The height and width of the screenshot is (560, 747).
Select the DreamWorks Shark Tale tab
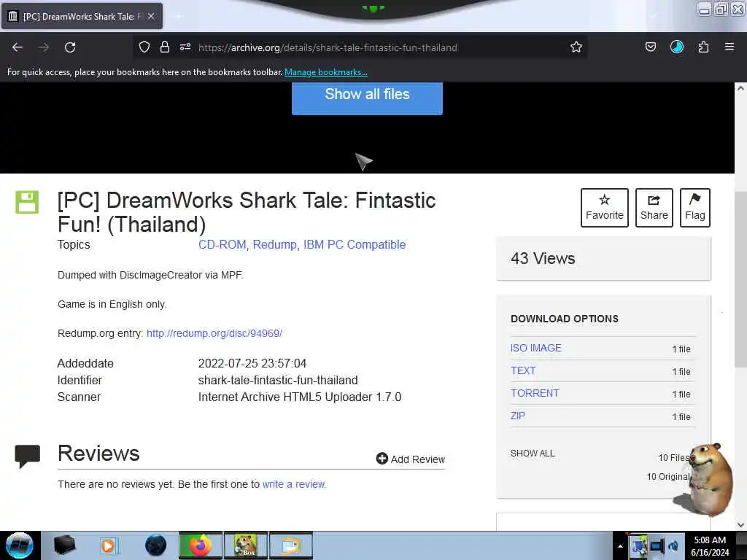click(82, 16)
